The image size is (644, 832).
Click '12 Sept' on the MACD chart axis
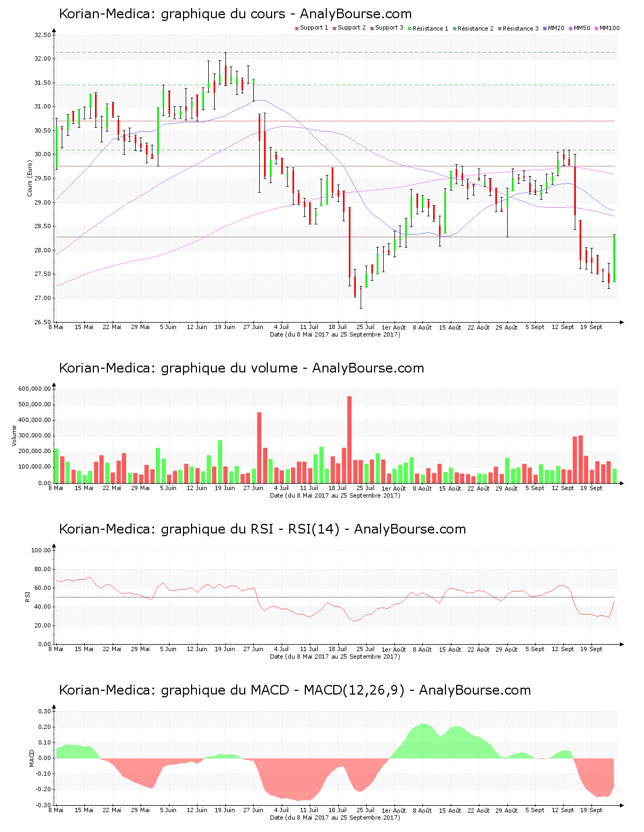(x=563, y=810)
